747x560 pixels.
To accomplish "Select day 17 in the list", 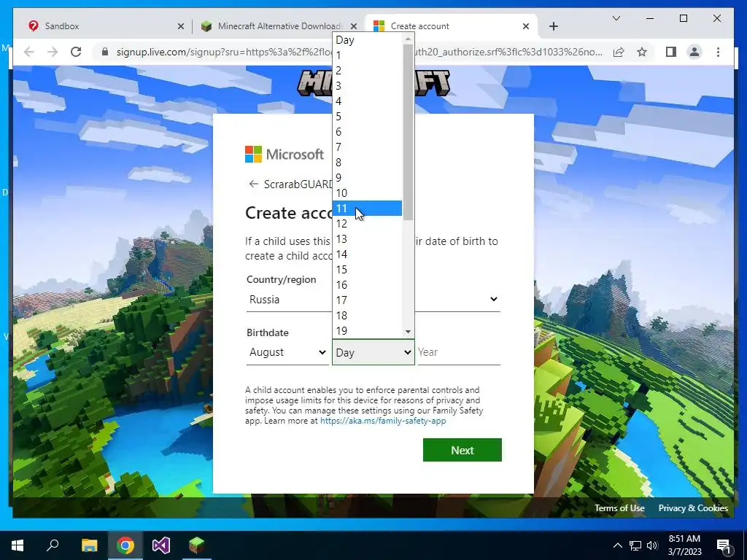I will tap(367, 300).
